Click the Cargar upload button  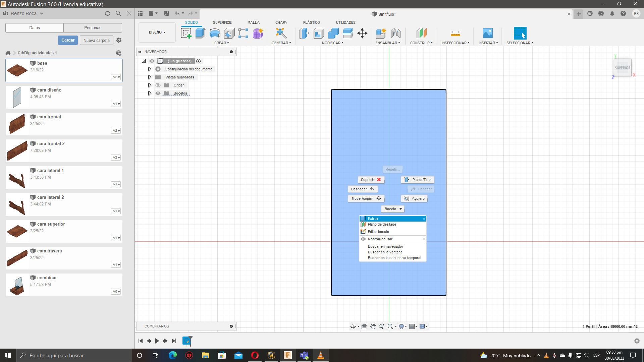(x=68, y=40)
